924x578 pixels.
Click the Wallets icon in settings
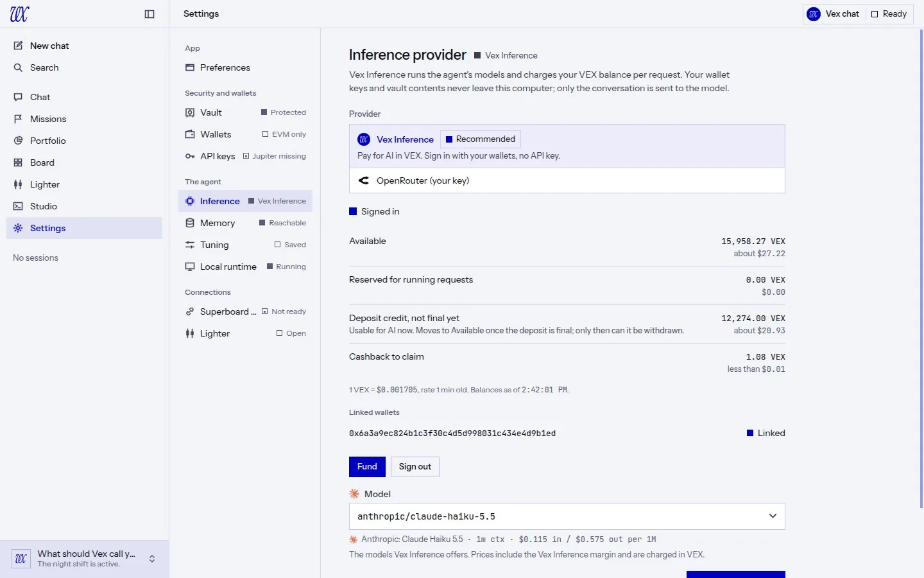pyautogui.click(x=190, y=134)
